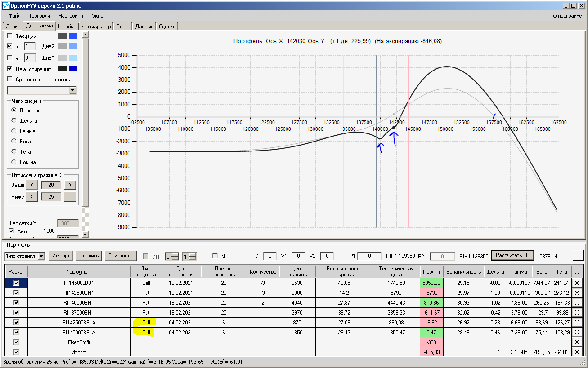Remove the RI142500BN1 row via its X icon
The image size is (588, 368).
click(577, 293)
